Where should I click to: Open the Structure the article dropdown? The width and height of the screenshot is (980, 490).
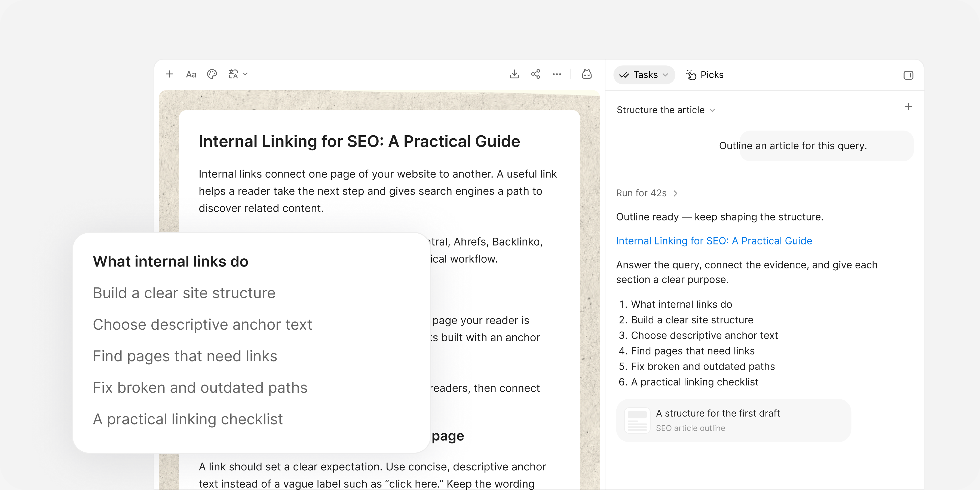(666, 110)
